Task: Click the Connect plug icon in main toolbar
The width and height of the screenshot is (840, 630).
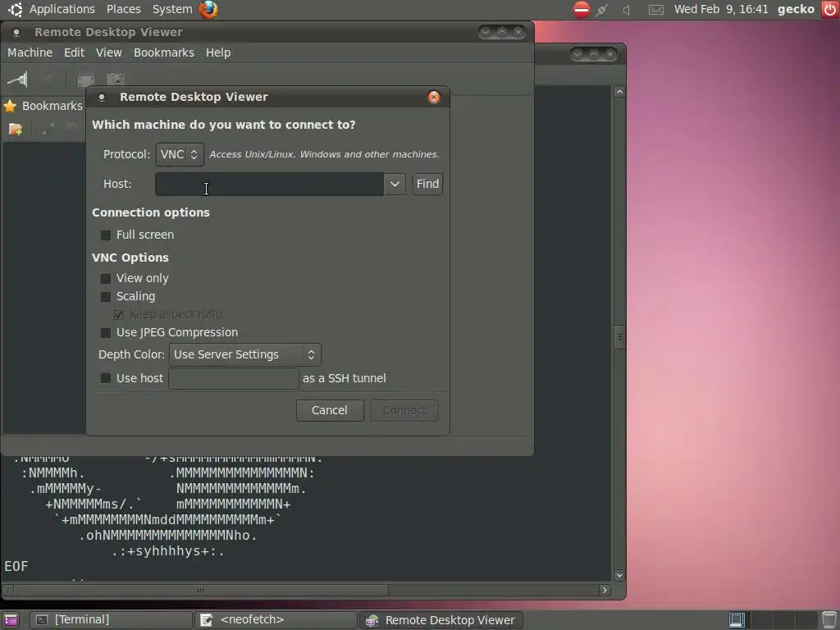Action: tap(17, 80)
